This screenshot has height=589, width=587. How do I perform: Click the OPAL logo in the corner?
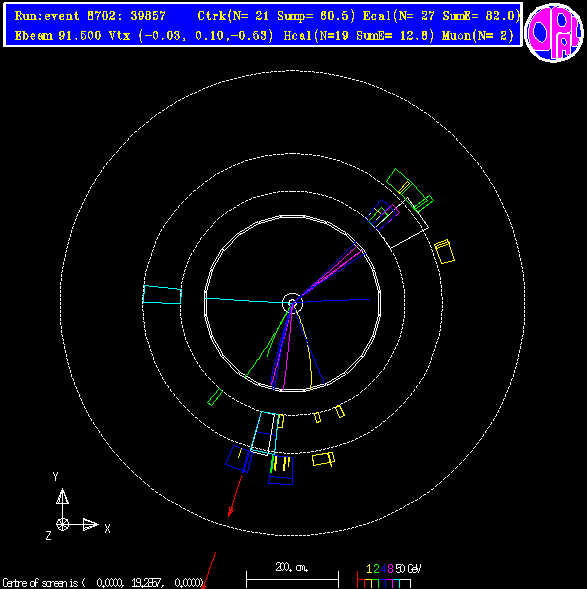click(x=554, y=32)
